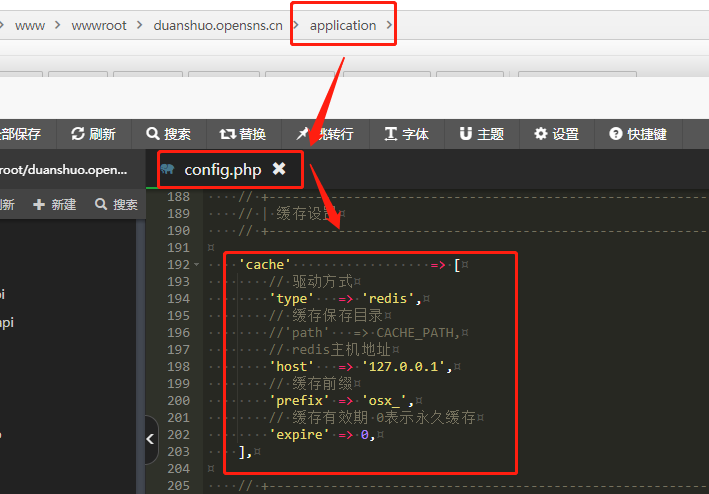This screenshot has height=494, width=709.
Task: Click the '127.0.0.1' host value
Action: pyautogui.click(x=403, y=367)
